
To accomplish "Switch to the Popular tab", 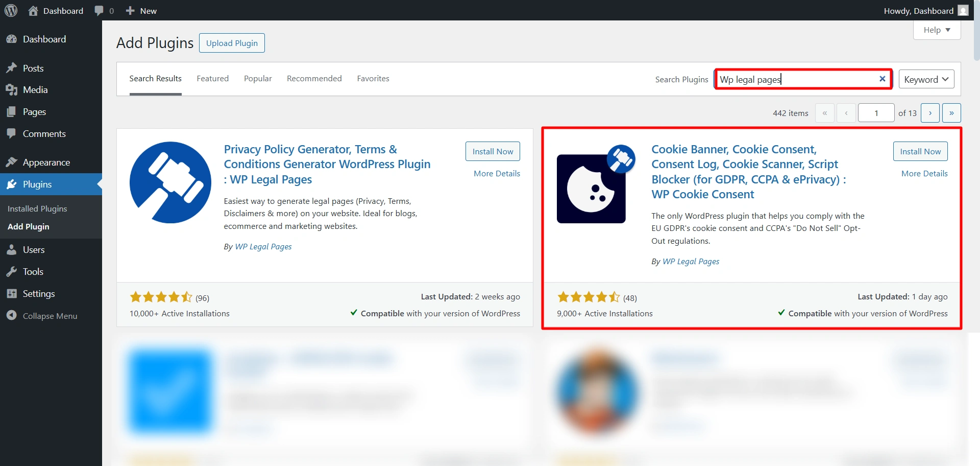I will [x=258, y=78].
